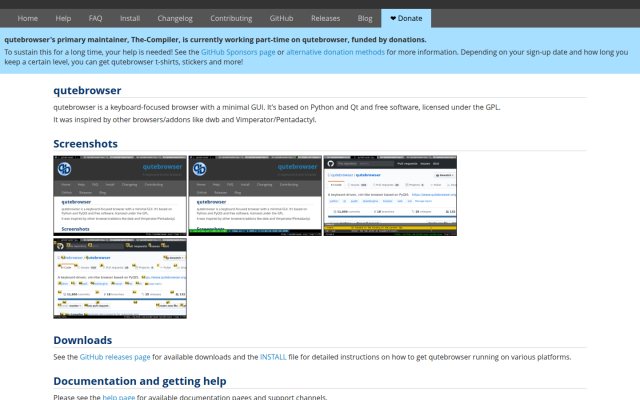Open the Releases nav item

coord(325,18)
